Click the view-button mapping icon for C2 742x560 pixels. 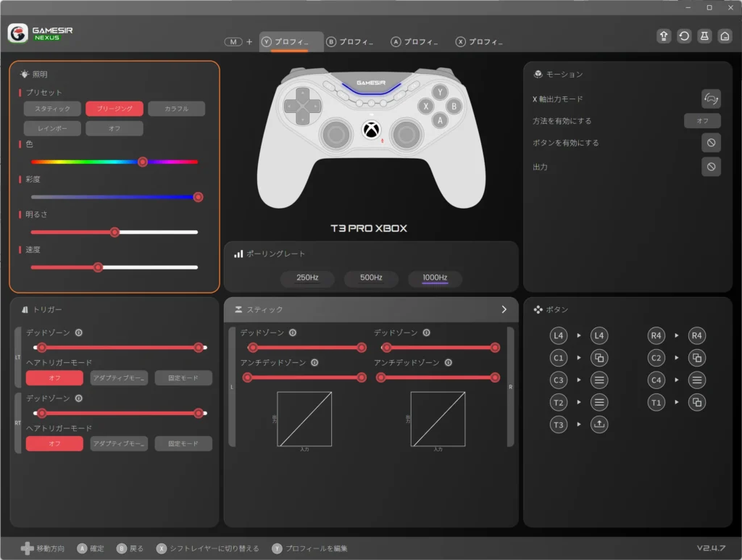696,358
